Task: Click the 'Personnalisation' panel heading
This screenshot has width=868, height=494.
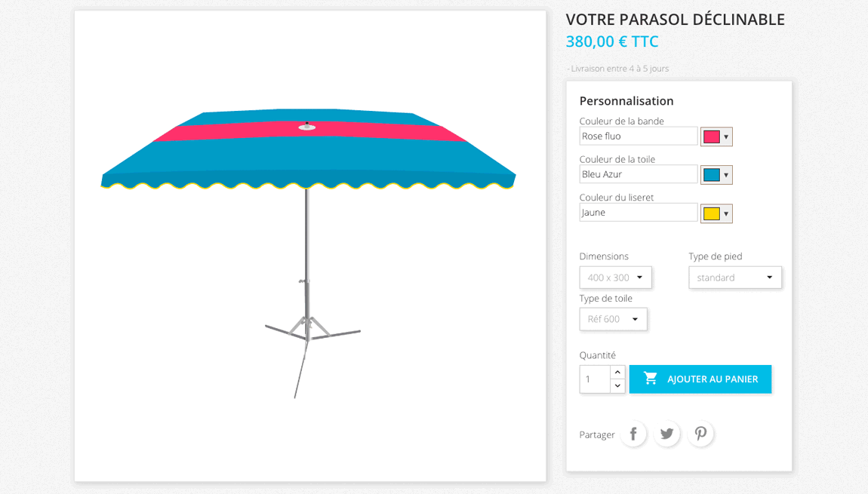Action: point(626,100)
